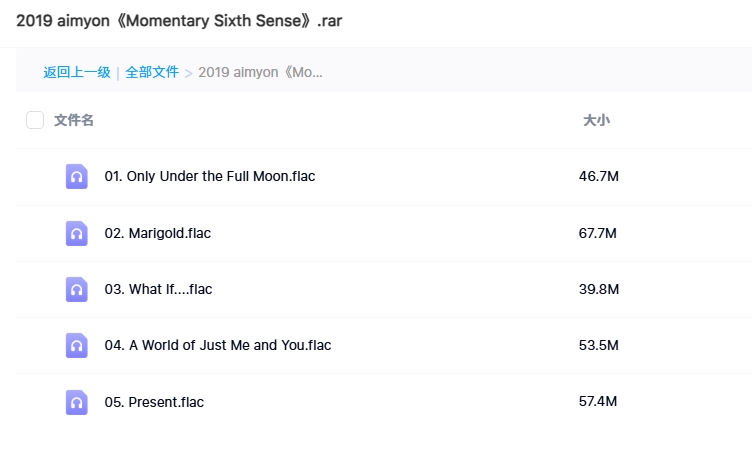Click the 大小 column header
752x455 pixels.
click(596, 121)
